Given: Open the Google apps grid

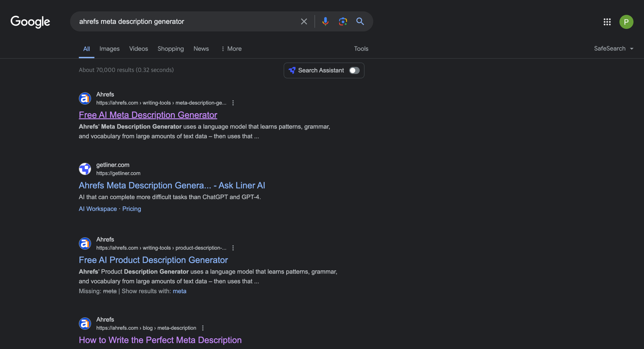Looking at the screenshot, I should coord(607,22).
